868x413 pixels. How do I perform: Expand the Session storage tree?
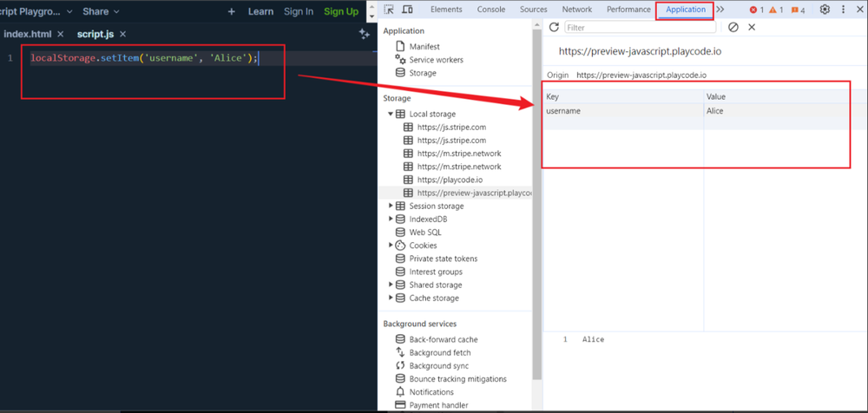pyautogui.click(x=391, y=206)
